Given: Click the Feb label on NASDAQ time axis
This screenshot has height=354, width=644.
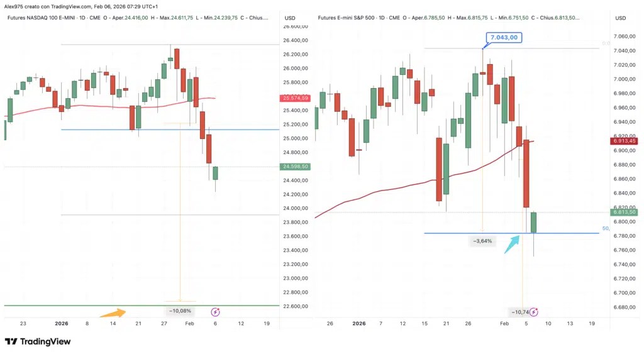Looking at the screenshot, I should 189,324.
